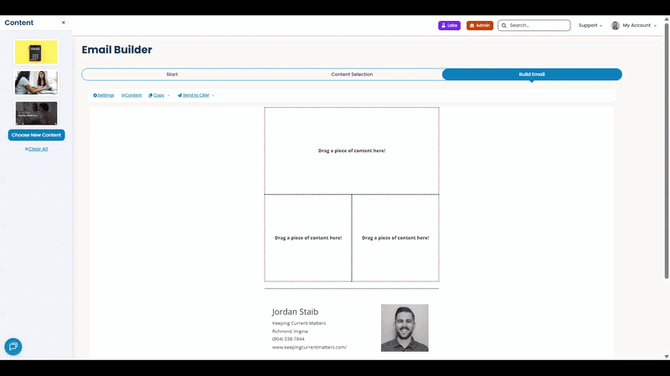670x376 pixels.
Task: Click the Jordan Staib profile photo
Action: click(x=405, y=328)
